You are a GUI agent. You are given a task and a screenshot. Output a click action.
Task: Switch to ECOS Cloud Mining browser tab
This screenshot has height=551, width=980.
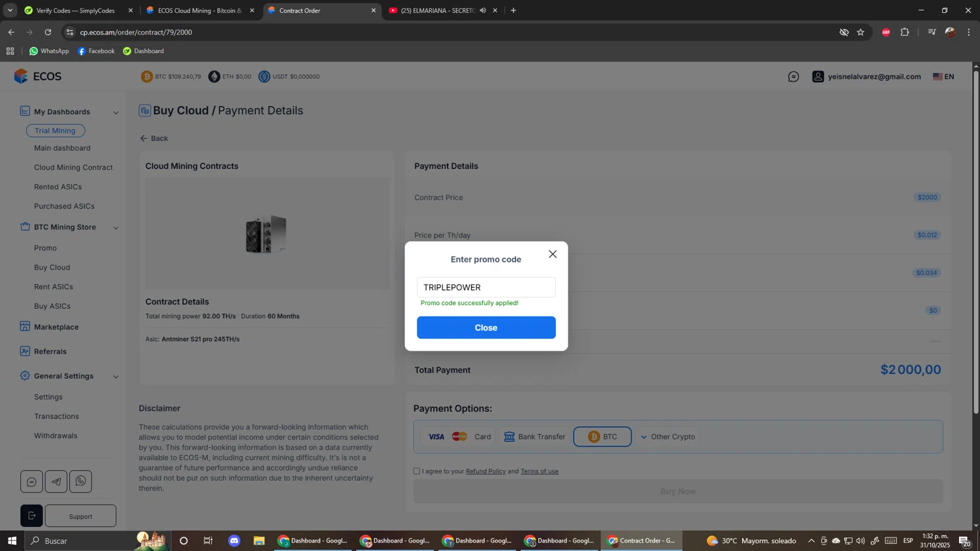[x=199, y=10]
